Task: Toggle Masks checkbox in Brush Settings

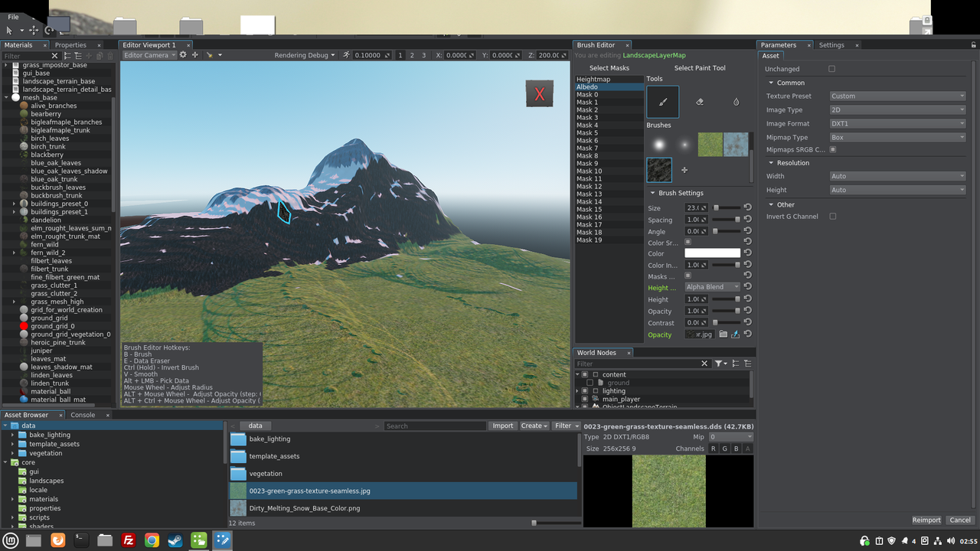Action: tap(688, 276)
